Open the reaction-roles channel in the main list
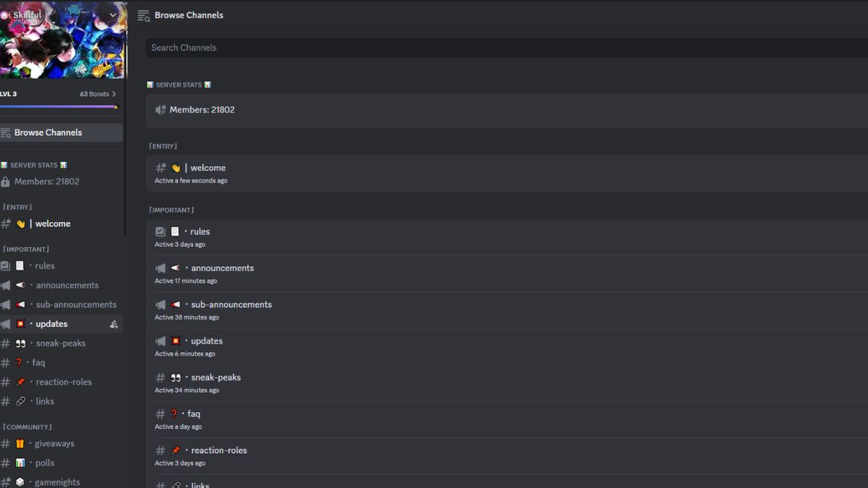Screen dimensions: 868x488 coord(218,450)
